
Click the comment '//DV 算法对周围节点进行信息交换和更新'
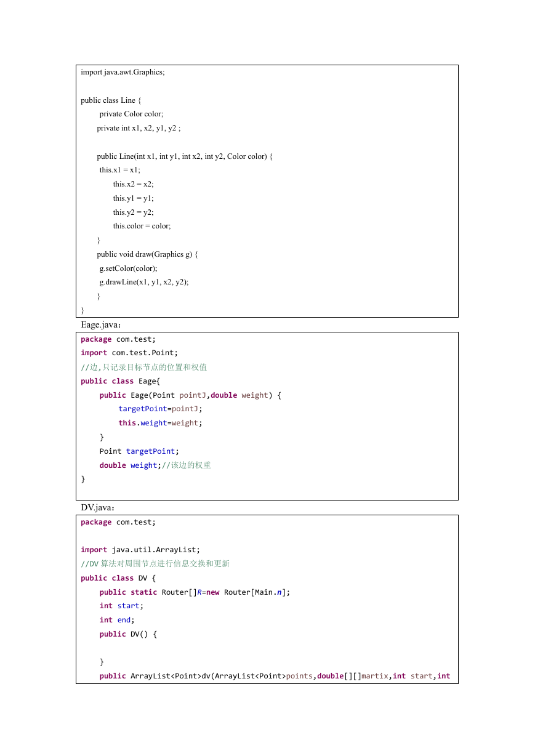155,564
